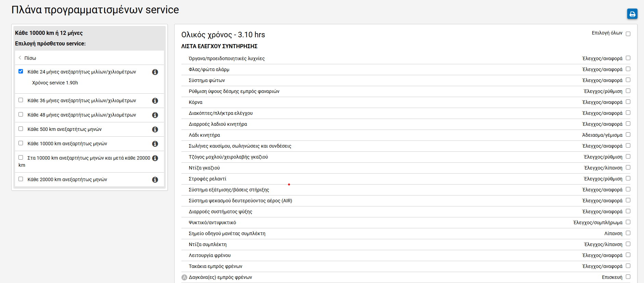The height and width of the screenshot is (283, 644).
Task: Tick the Ψυκτικό/αντιψυκτικό checkbox
Action: [628, 222]
